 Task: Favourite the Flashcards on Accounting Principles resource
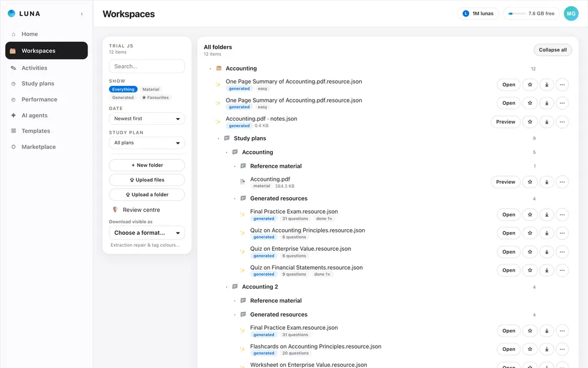tap(530, 349)
